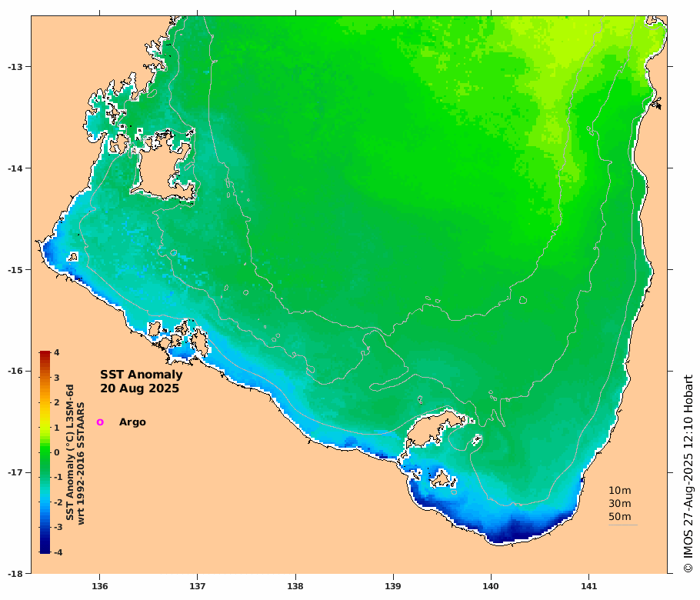Click the latitude axis label '-18'
700x600 pixels.
[x=15, y=574]
